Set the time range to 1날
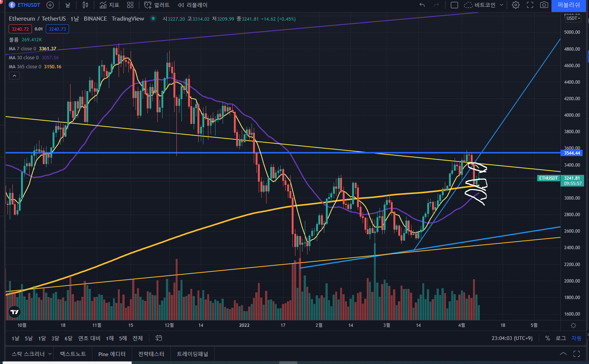Viewport: 589px width, 364px height. pos(15,338)
